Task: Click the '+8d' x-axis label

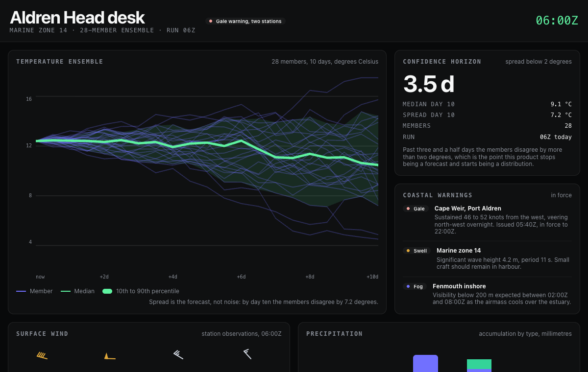Action: [x=310, y=277]
